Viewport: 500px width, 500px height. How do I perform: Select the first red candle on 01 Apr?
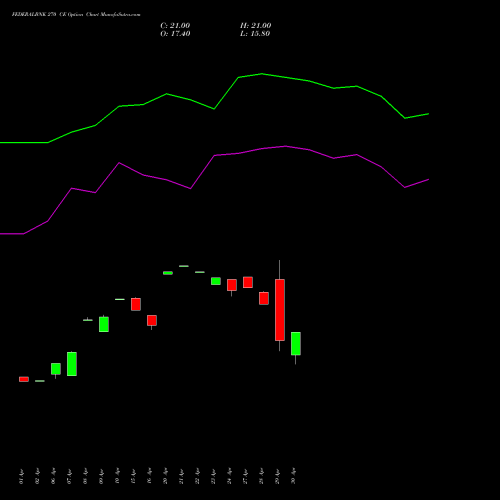[x=24, y=379]
